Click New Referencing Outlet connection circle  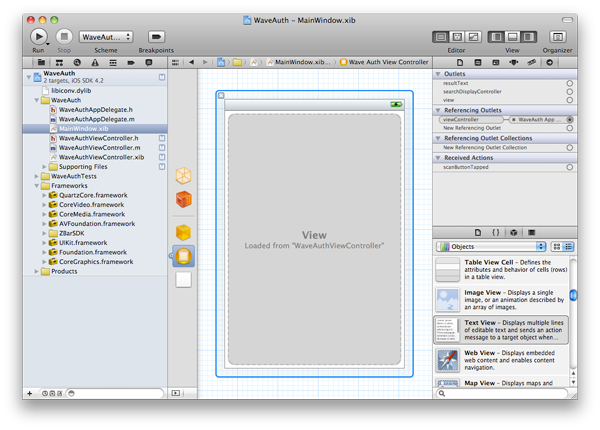[570, 128]
